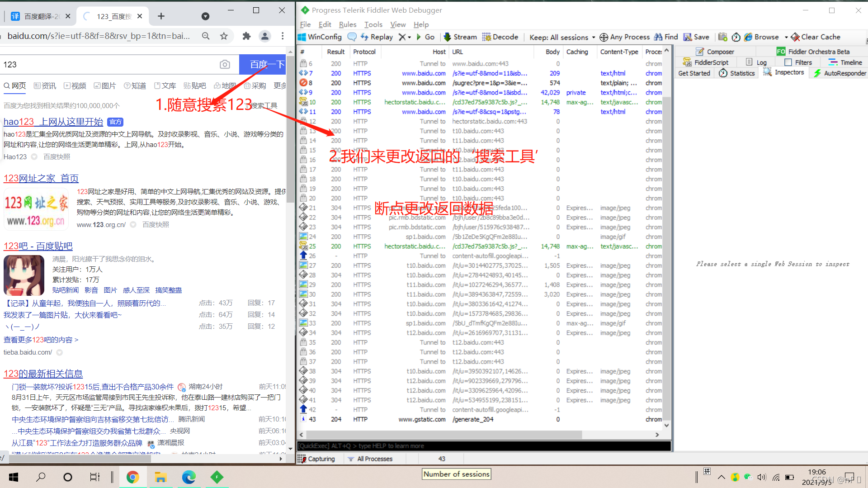The height and width of the screenshot is (488, 868).
Task: Switch to the Inspectors tab
Action: 783,72
